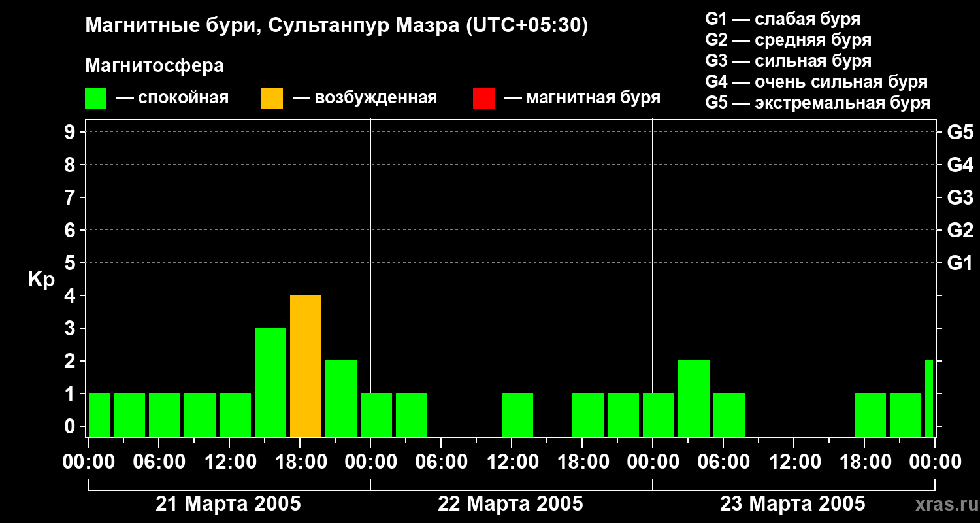Image resolution: width=980 pixels, height=523 pixels.
Task: Click the — магнитная буря legend label
Action: click(583, 98)
